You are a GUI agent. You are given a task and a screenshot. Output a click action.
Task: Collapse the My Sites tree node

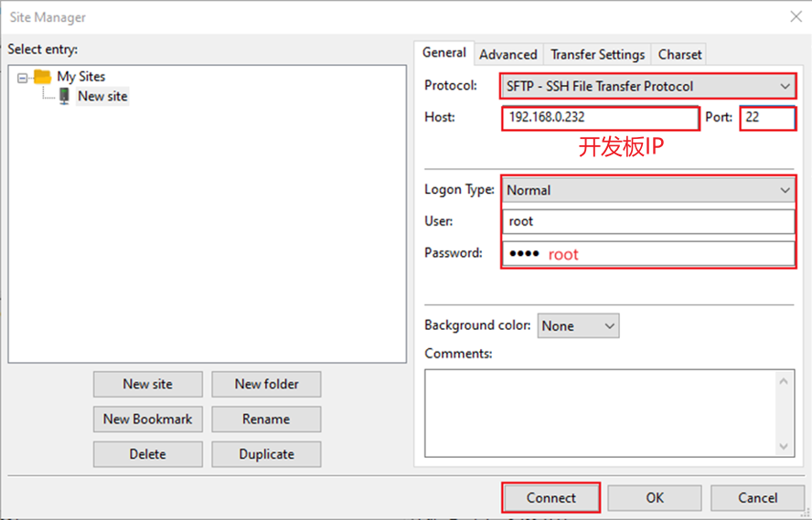[x=23, y=78]
